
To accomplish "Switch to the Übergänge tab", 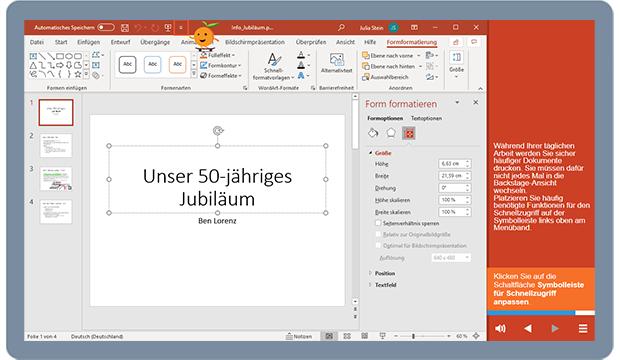I will 155,42.
